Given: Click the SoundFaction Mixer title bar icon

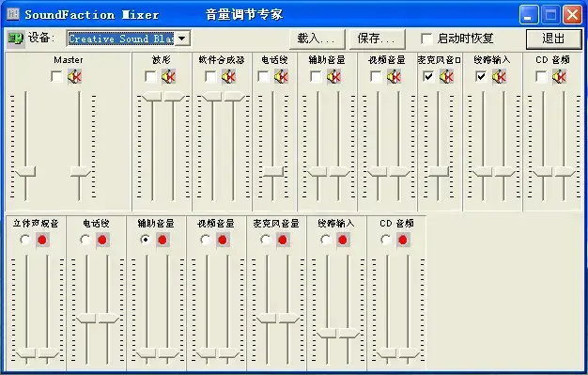Looking at the screenshot, I should 13,14.
